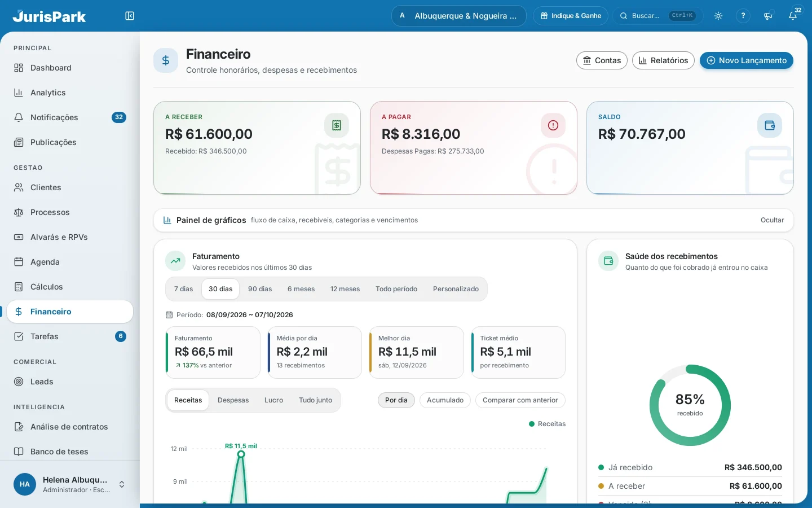The image size is (812, 508).
Task: Click the Análise de contratos icon
Action: click(x=19, y=427)
